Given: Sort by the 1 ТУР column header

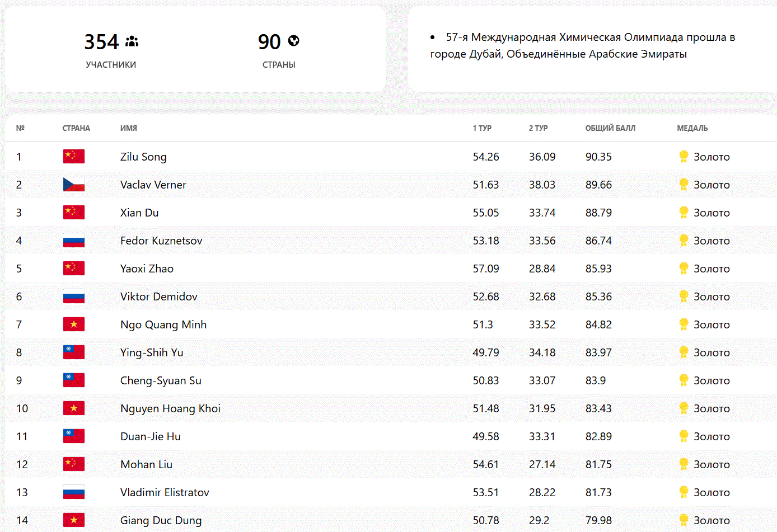Looking at the screenshot, I should click(482, 128).
